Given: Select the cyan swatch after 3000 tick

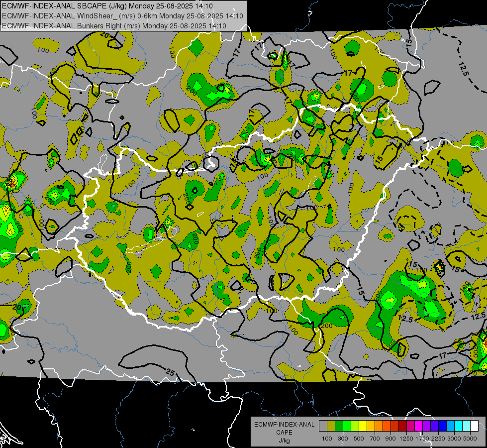Looking at the screenshot, I should click(458, 426).
